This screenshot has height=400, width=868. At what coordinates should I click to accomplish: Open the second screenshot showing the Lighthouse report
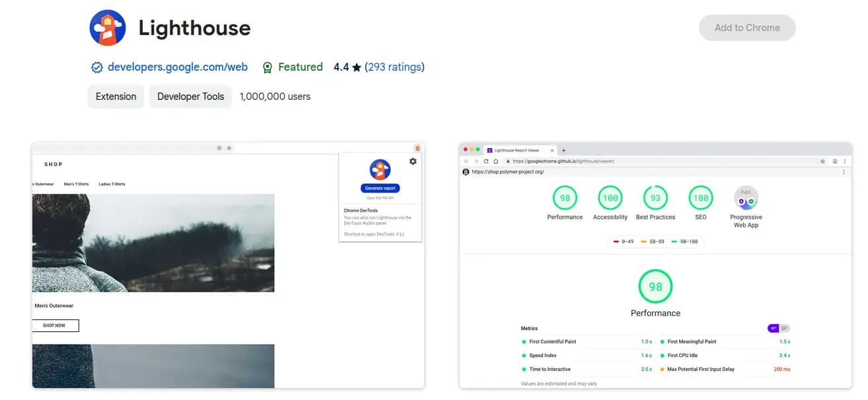coord(655,265)
